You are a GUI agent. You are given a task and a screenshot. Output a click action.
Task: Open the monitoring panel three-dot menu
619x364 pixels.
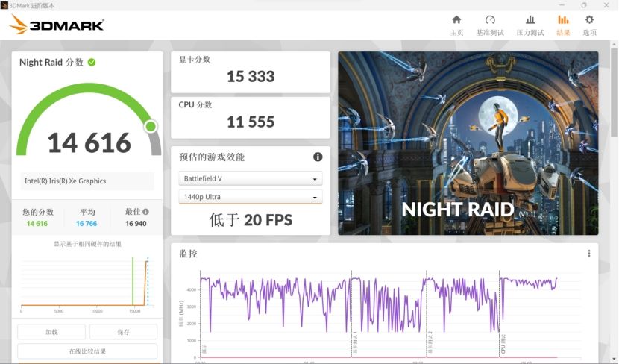[x=589, y=254]
